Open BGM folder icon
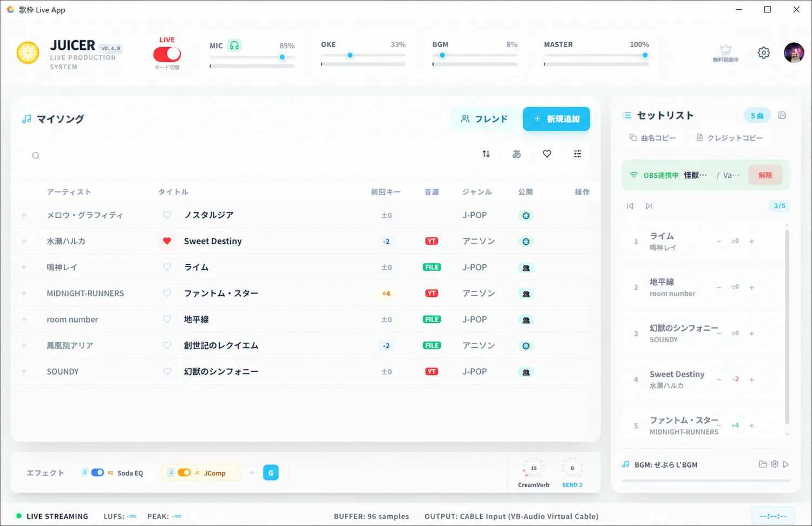The image size is (812, 526). coord(763,464)
